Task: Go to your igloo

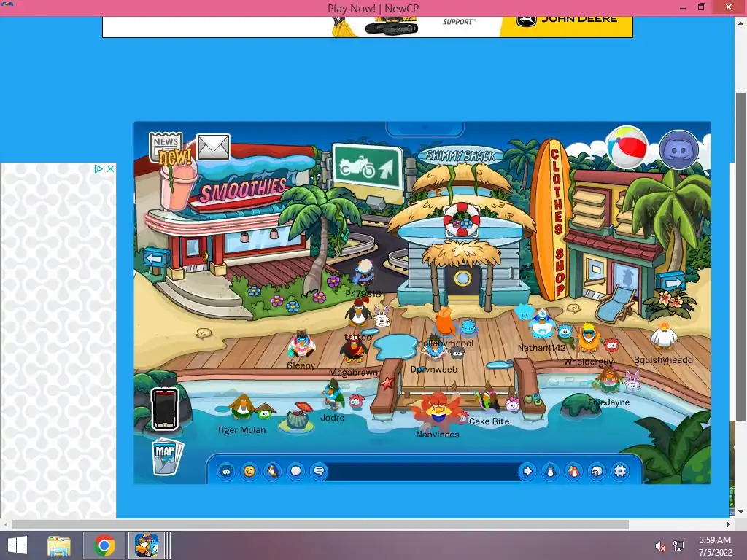Action: tap(597, 472)
